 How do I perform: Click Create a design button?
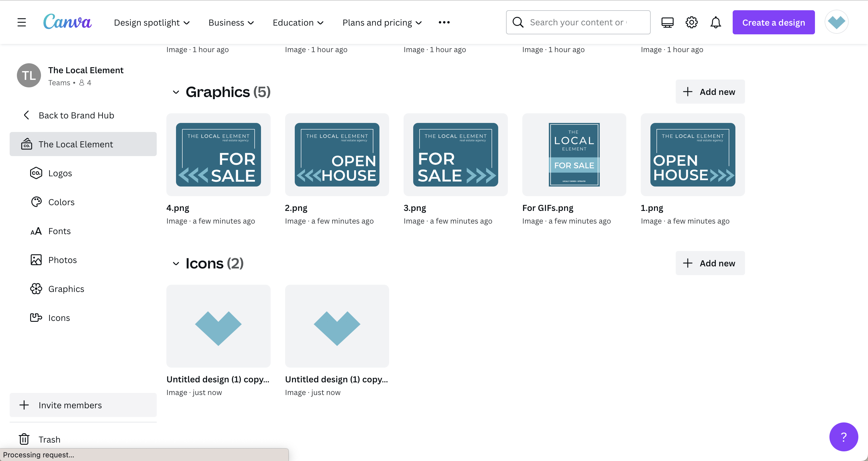point(774,22)
